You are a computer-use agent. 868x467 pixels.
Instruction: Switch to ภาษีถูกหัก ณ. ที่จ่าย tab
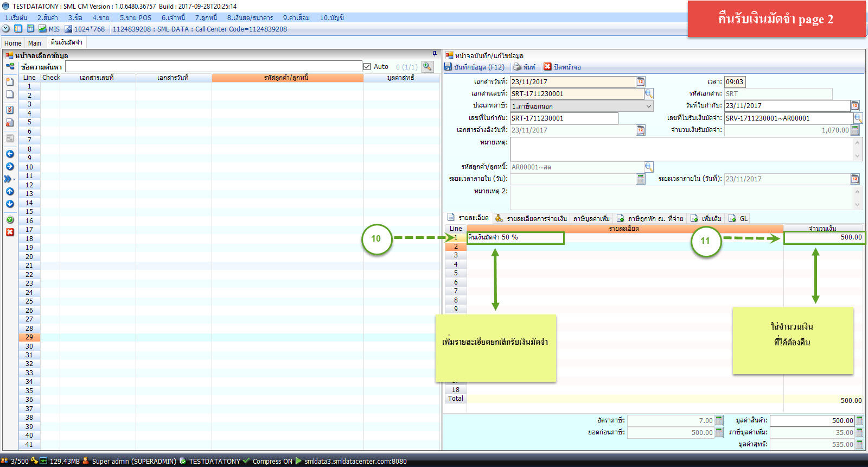pyautogui.click(x=650, y=218)
